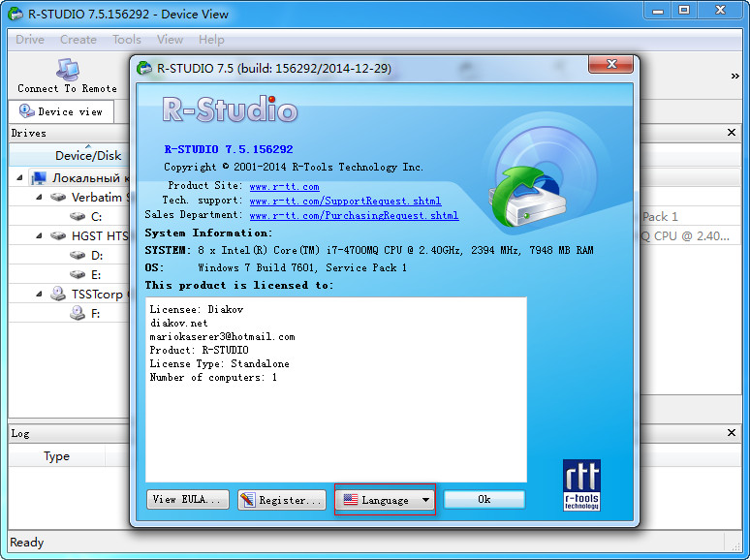This screenshot has height=560, width=750.
Task: Open the Help menu
Action: (x=211, y=40)
